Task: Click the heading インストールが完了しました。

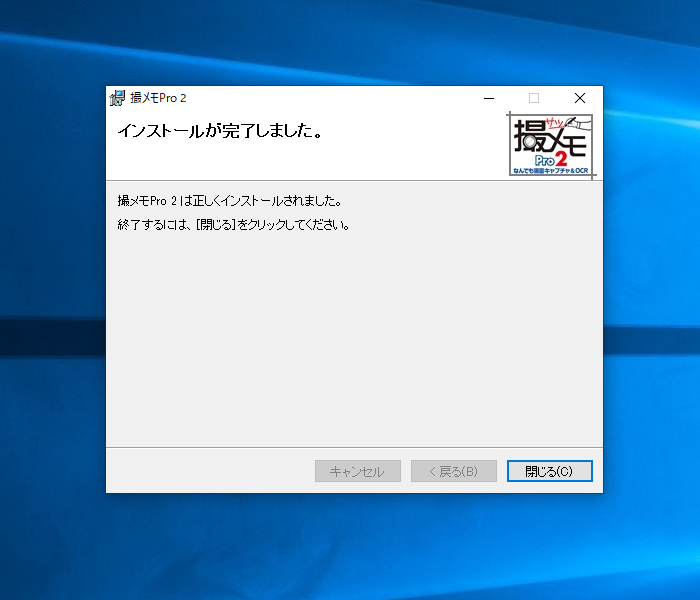Action: 220,131
